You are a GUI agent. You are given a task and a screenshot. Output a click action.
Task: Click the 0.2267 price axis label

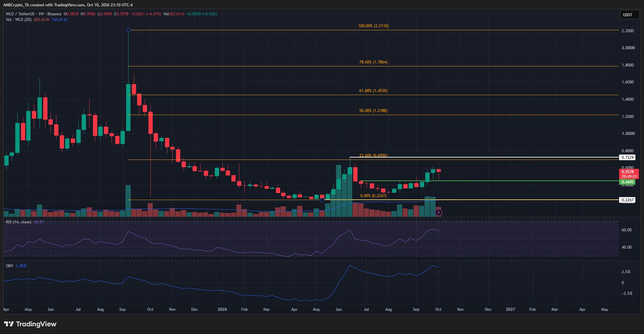pyautogui.click(x=627, y=200)
